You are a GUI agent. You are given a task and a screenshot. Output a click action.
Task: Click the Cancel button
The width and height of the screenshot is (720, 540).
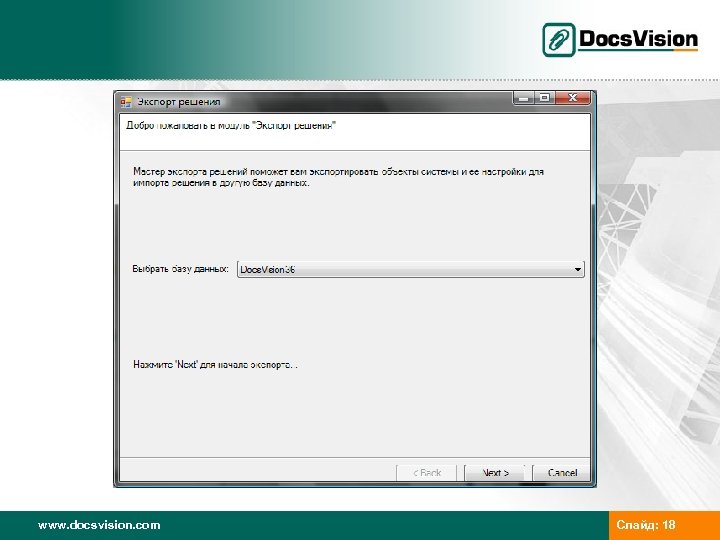(x=562, y=472)
